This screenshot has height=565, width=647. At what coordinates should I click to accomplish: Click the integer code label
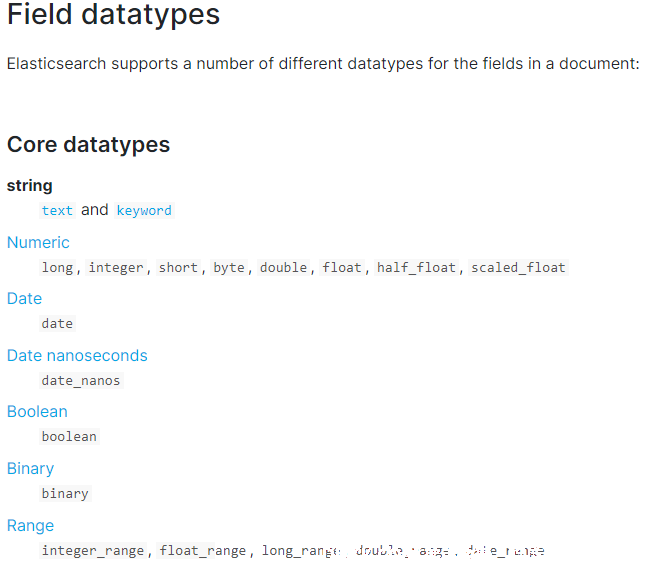pyautogui.click(x=116, y=267)
